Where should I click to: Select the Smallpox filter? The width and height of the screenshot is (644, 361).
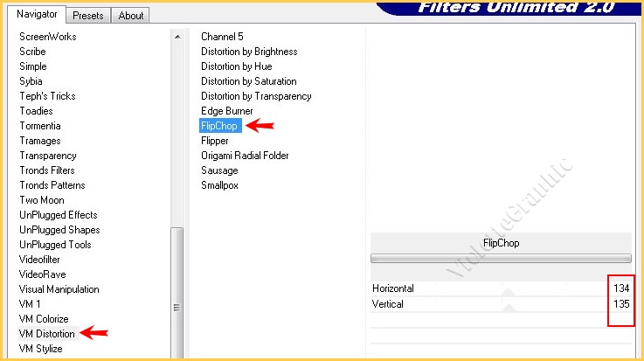pyautogui.click(x=219, y=185)
